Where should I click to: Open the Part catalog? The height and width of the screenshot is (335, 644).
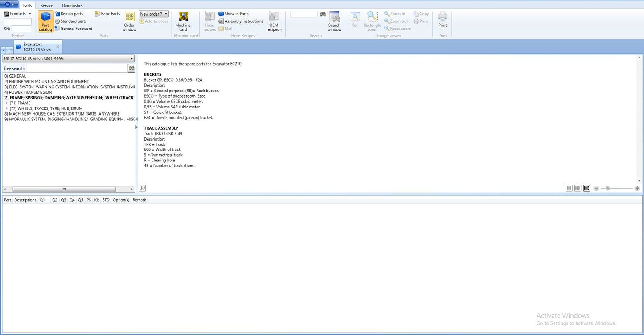[45, 21]
